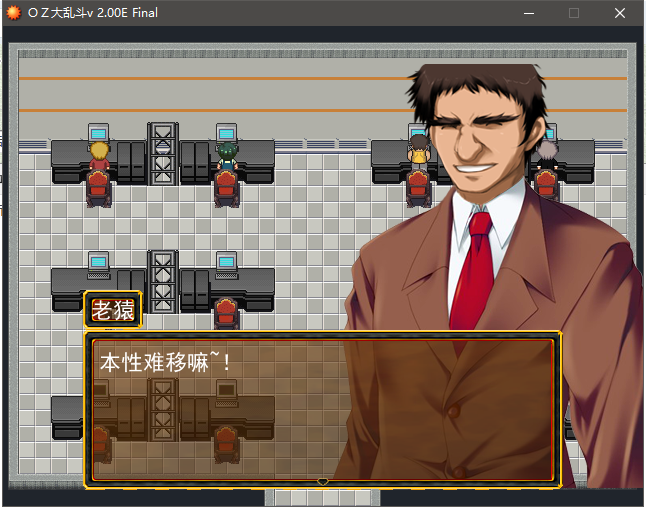Select the gray-haired character at the right desk
The height and width of the screenshot is (509, 646).
coord(547,155)
